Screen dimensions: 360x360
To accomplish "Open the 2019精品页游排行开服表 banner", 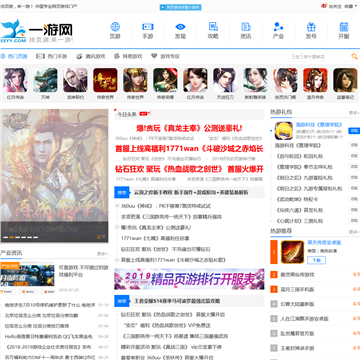I will (189, 279).
